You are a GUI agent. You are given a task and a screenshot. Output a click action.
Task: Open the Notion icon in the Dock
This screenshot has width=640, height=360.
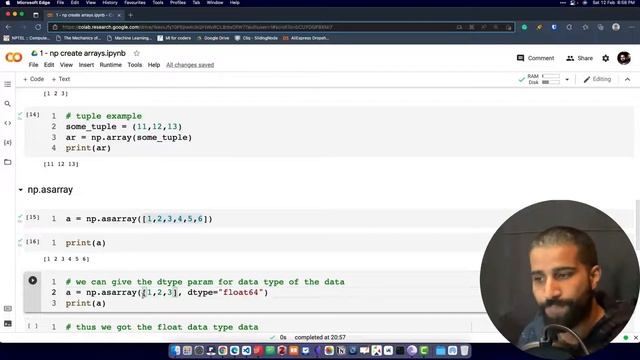pos(341,350)
